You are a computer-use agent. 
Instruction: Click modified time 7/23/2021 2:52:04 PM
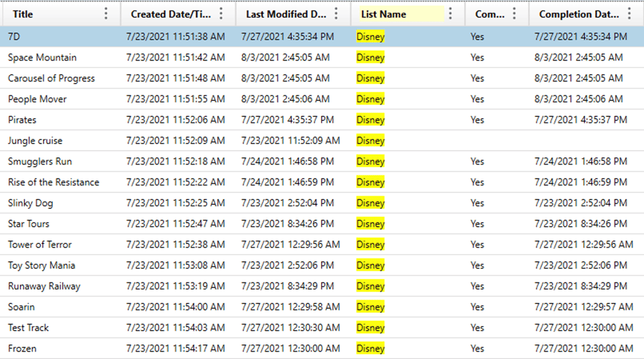pyautogui.click(x=287, y=203)
